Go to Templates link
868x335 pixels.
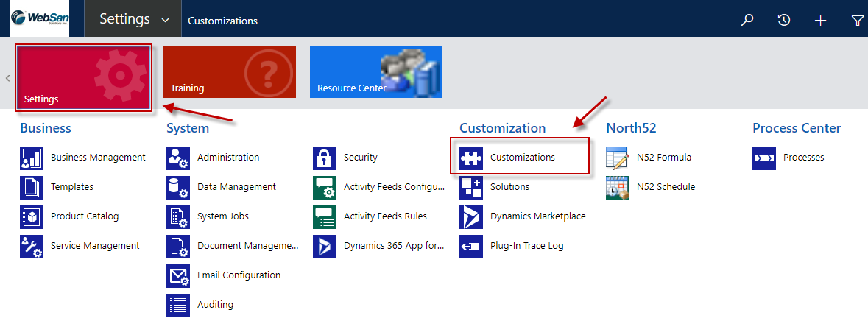72,186
